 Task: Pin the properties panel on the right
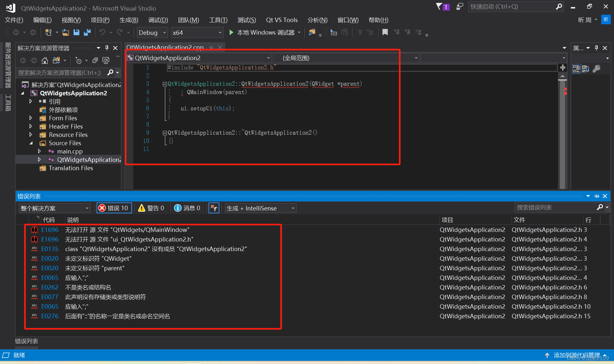point(596,48)
